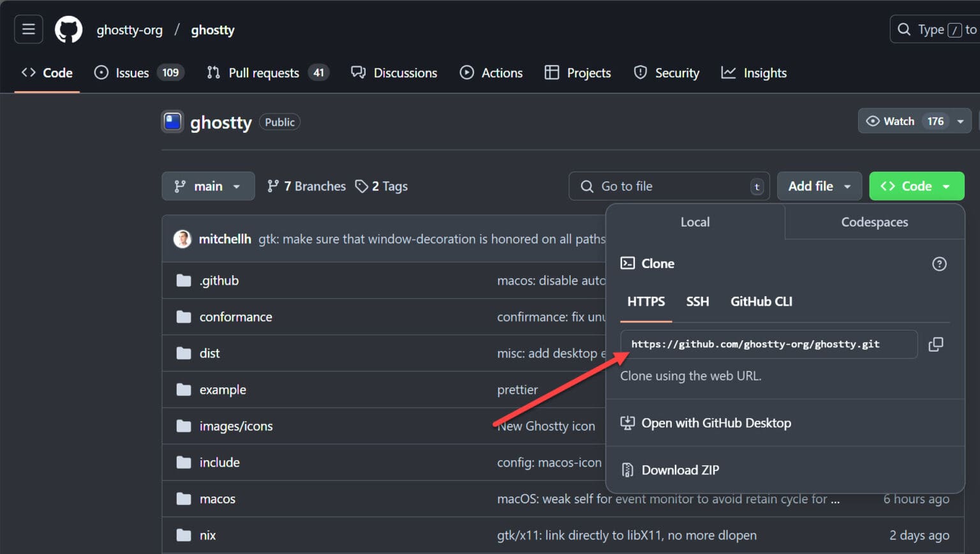Open the .github folder icon
Image resolution: width=980 pixels, height=554 pixels.
pyautogui.click(x=184, y=280)
